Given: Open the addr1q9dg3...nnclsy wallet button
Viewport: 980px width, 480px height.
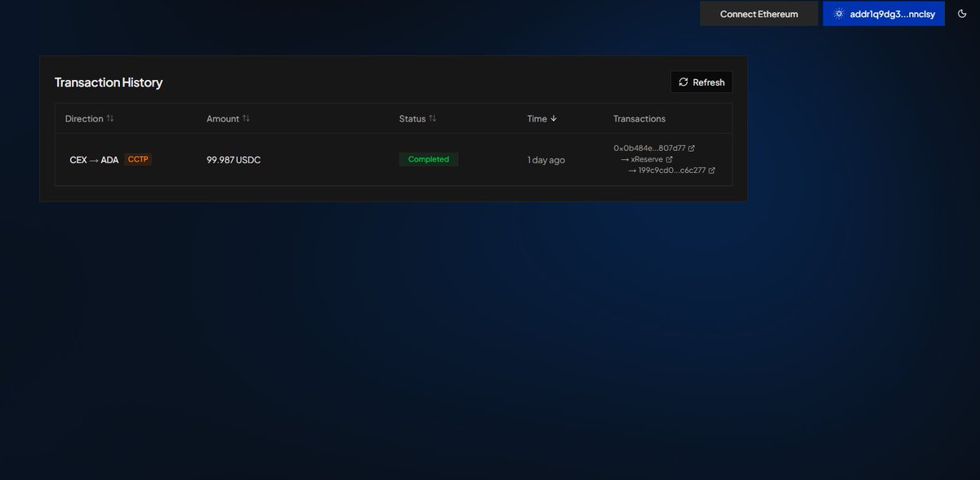Looking at the screenshot, I should tap(884, 14).
